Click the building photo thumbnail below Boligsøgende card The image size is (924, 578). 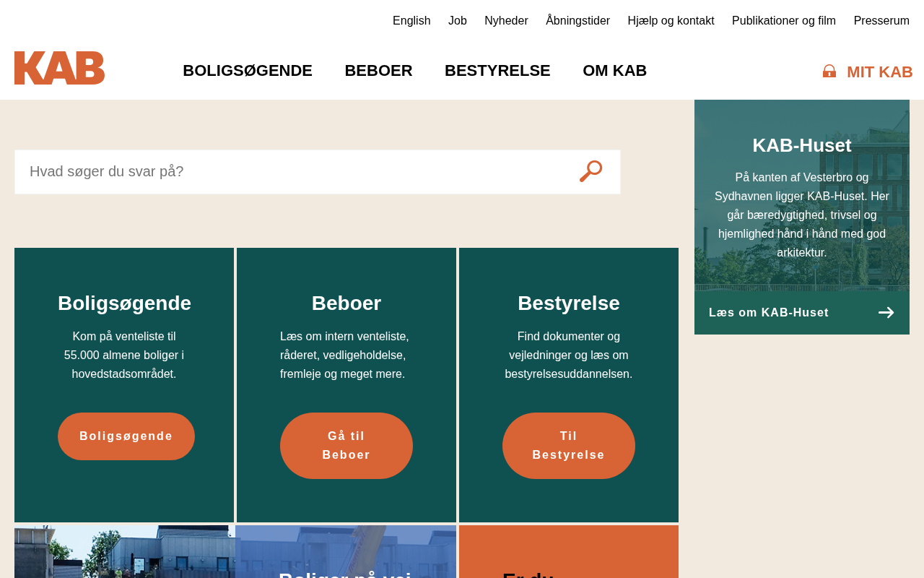(x=124, y=551)
